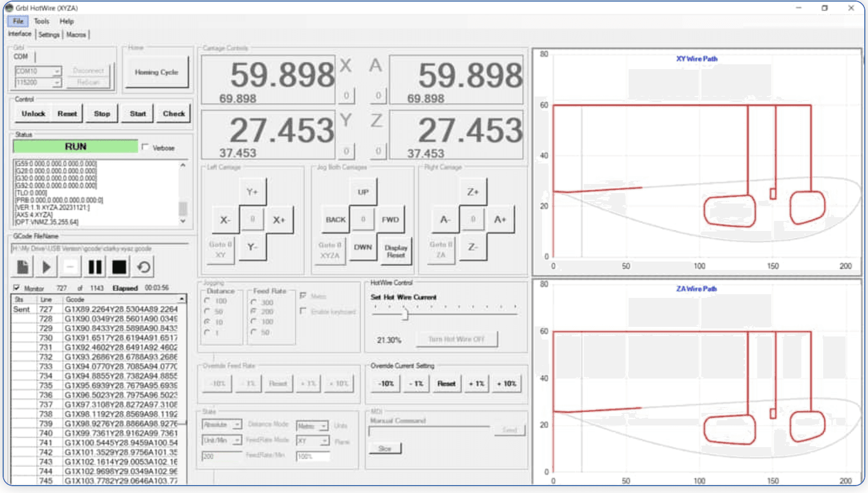Viewport: 868px width, 493px height.
Task: Click inside the Manual Command input field
Action: pyautogui.click(x=427, y=430)
